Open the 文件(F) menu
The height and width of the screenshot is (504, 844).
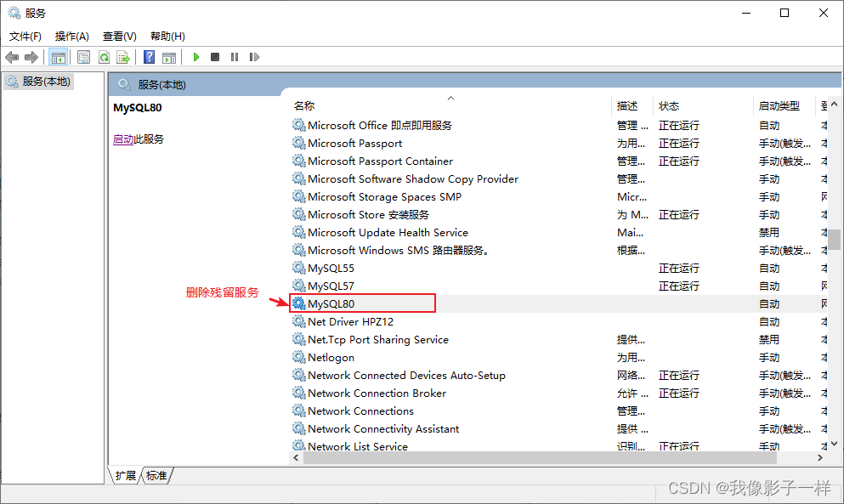pyautogui.click(x=25, y=36)
